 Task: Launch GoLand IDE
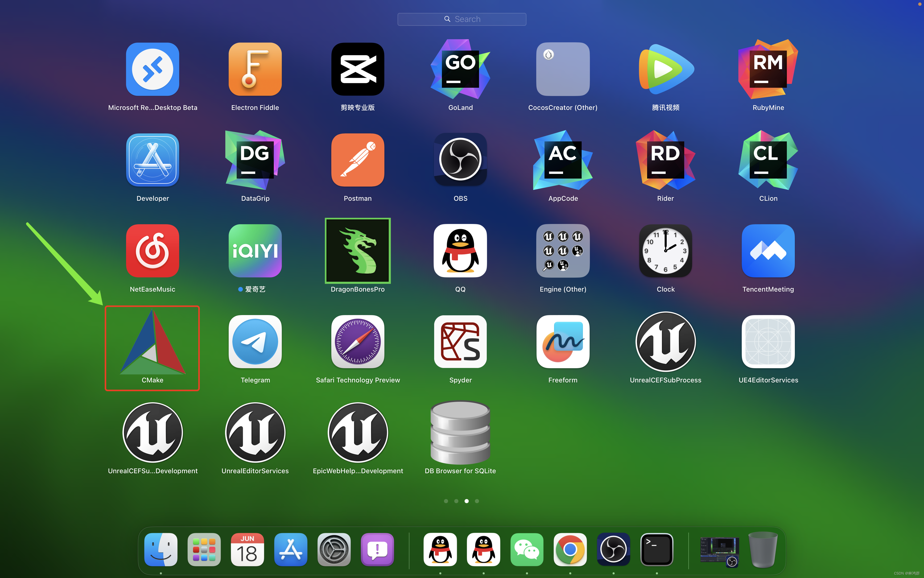click(x=460, y=69)
